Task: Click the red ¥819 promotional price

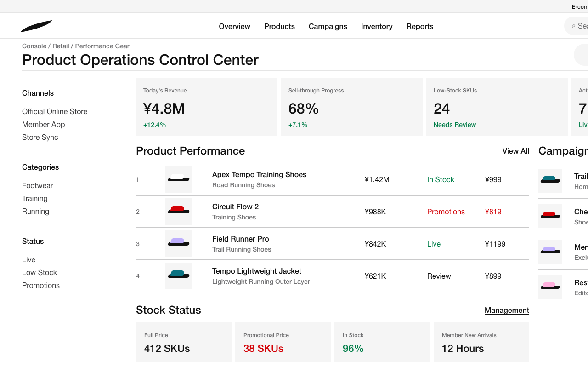Action: click(x=493, y=212)
